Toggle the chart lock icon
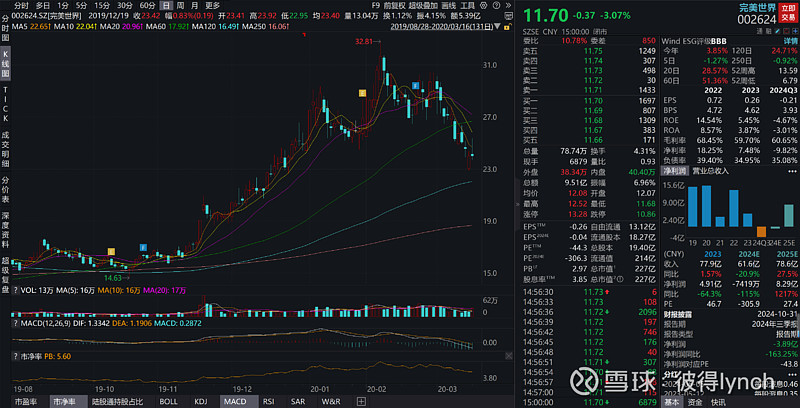Screen dimensions: 800x408 tap(508, 27)
